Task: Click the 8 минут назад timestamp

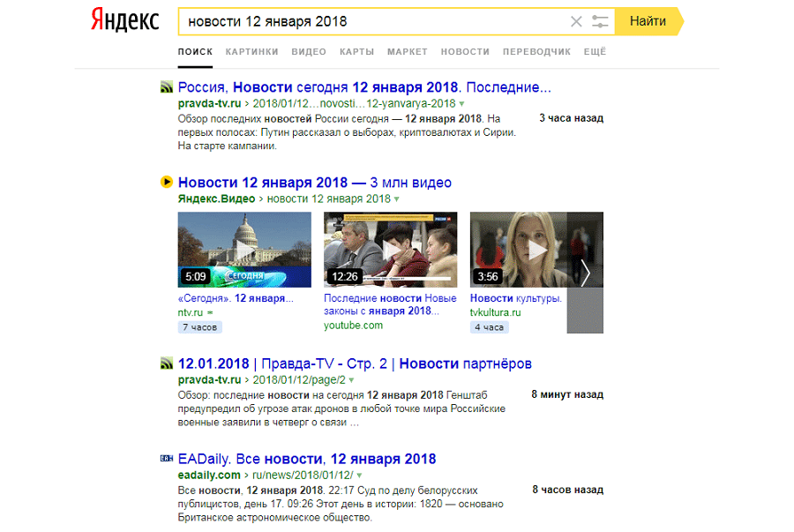Action: (567, 395)
